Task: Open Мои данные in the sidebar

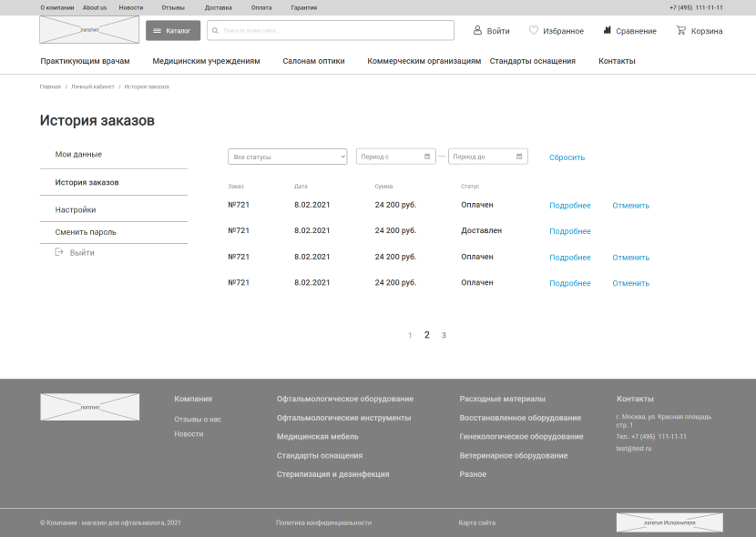Action: point(78,154)
